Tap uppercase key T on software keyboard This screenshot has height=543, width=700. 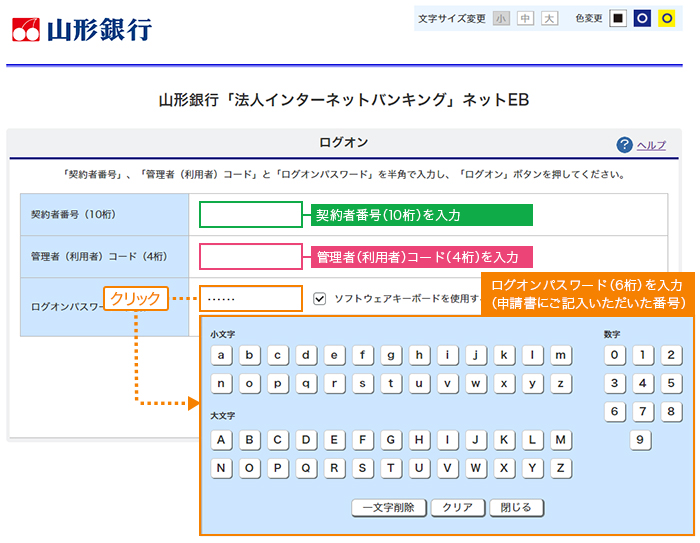coord(391,468)
